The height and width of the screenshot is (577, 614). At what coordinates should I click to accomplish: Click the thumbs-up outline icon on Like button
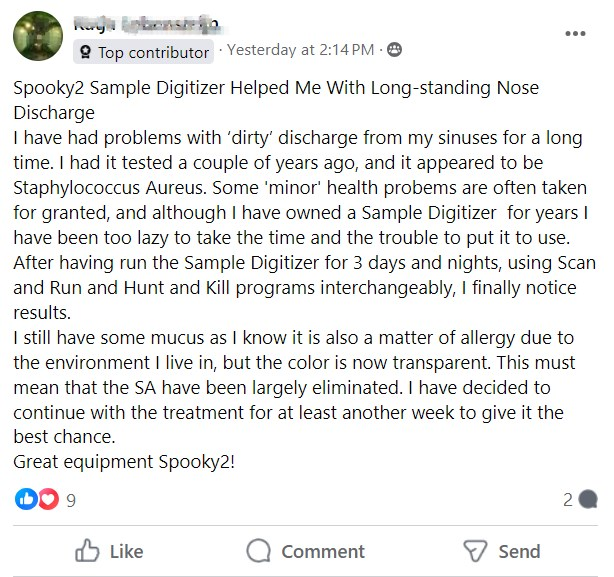[x=88, y=550]
